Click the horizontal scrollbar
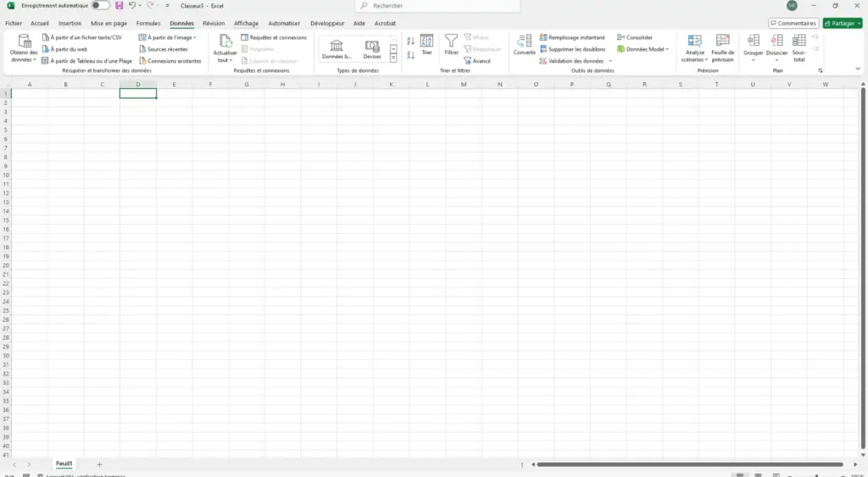868x477 pixels. (689, 464)
